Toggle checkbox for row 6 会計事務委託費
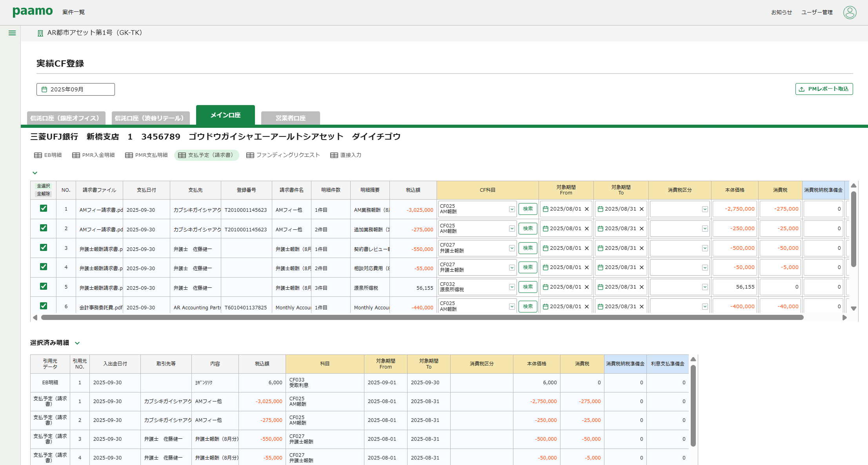Image resolution: width=868 pixels, height=465 pixels. coord(44,306)
